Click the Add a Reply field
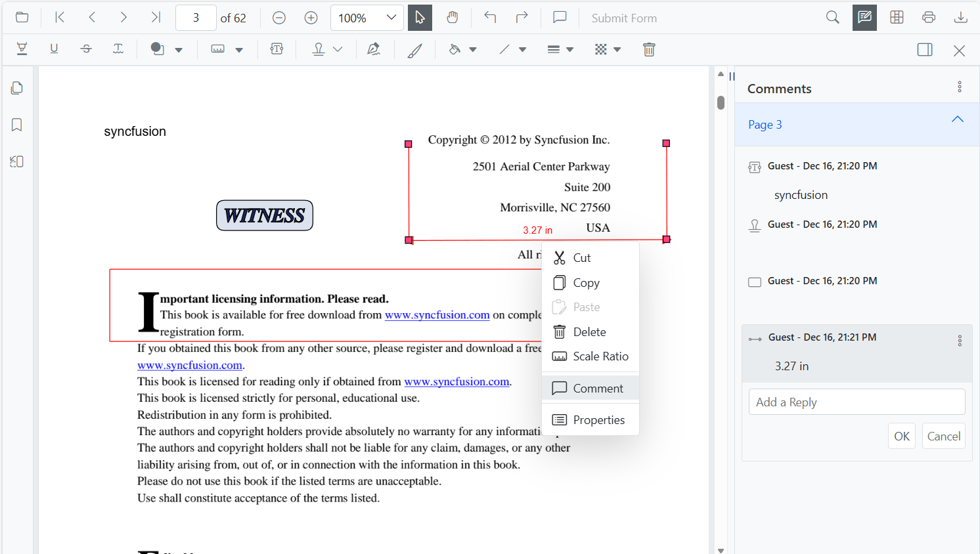The image size is (980, 554). click(857, 401)
